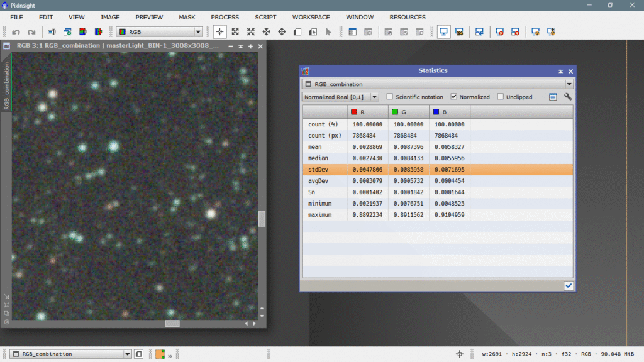Open the SCRIPT menu

click(265, 17)
